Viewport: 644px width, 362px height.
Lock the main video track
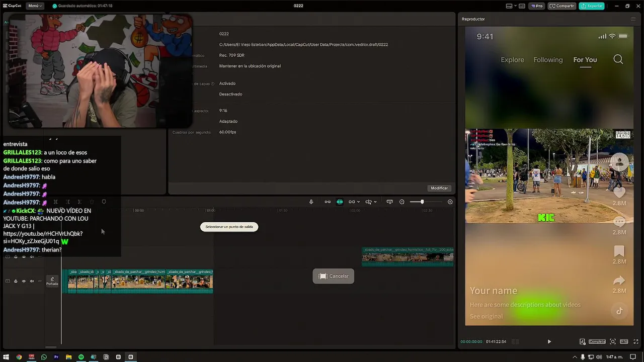point(16,281)
